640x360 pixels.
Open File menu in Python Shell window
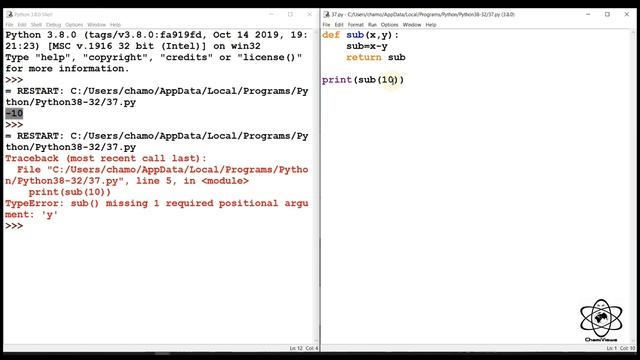(9, 25)
